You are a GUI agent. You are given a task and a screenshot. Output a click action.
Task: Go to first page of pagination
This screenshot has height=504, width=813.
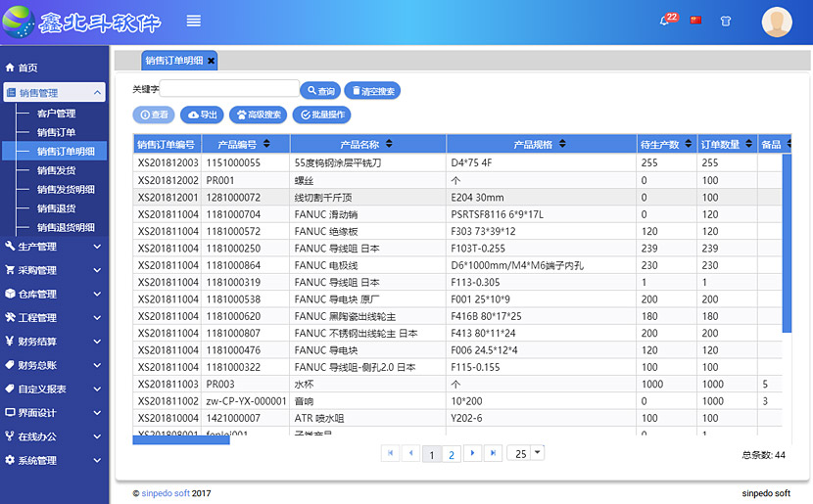390,453
